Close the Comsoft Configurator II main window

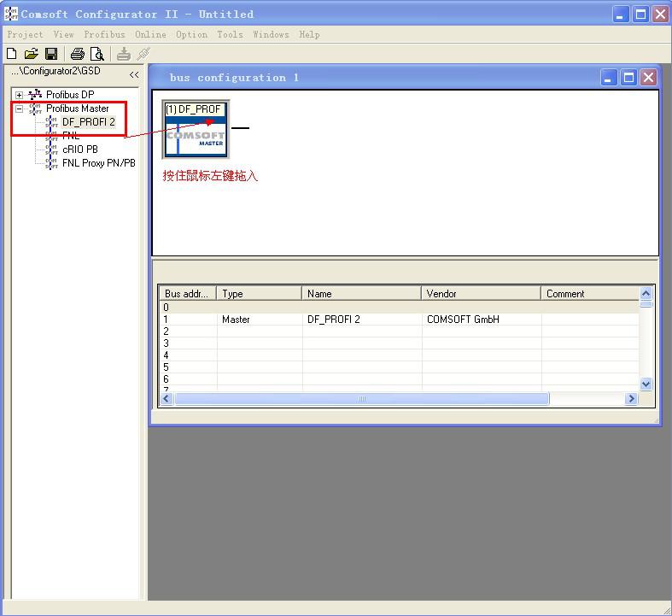pos(660,15)
